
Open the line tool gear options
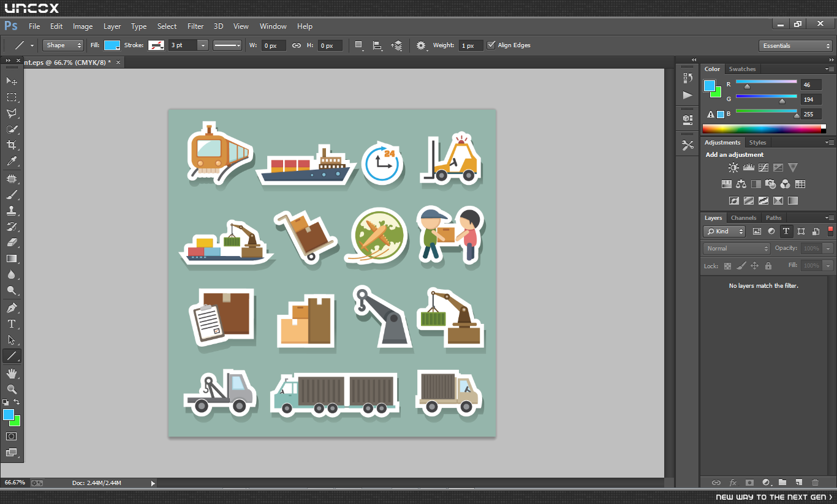[x=421, y=46]
